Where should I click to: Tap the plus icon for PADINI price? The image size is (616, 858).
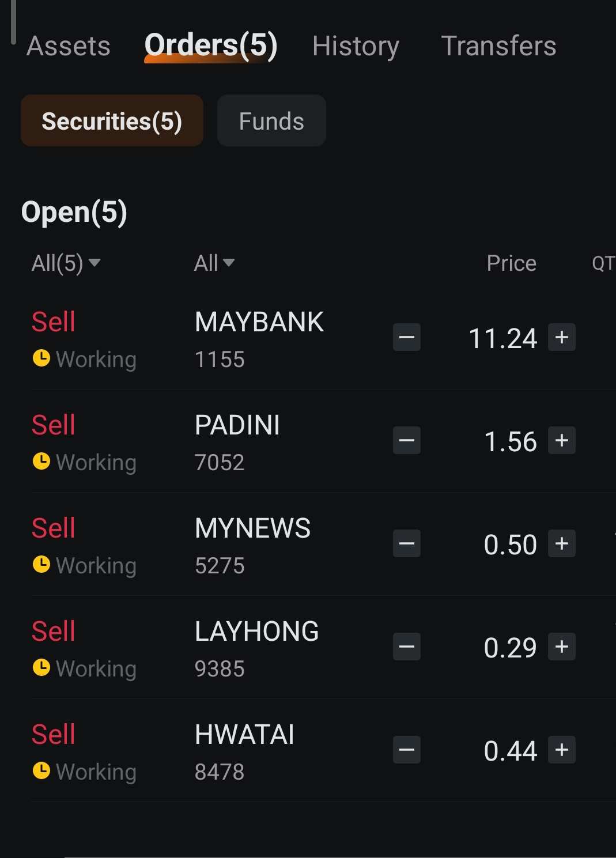[x=562, y=440]
